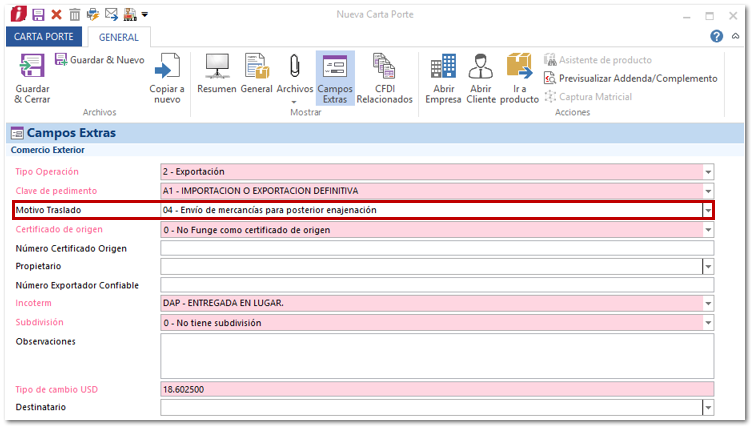Expand the Tipo Operación dropdown

(x=708, y=172)
